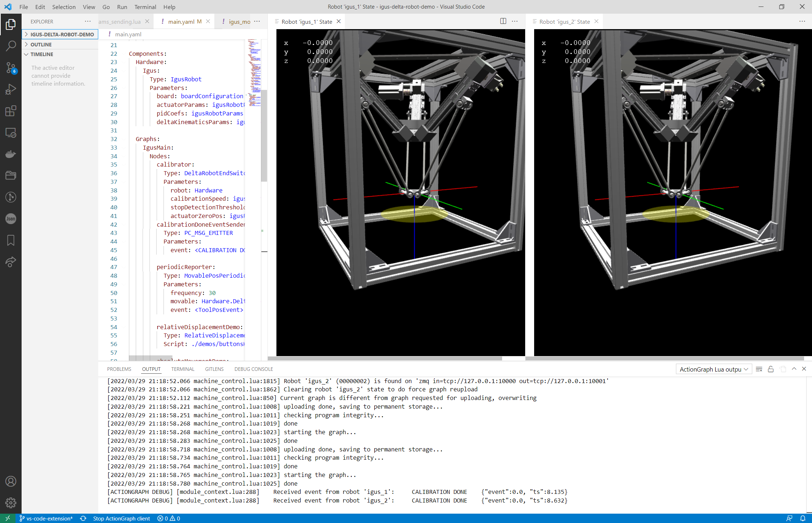Screen dimensions: 812x523
Task: Switch to the TERMINAL panel tab
Action: (183, 369)
